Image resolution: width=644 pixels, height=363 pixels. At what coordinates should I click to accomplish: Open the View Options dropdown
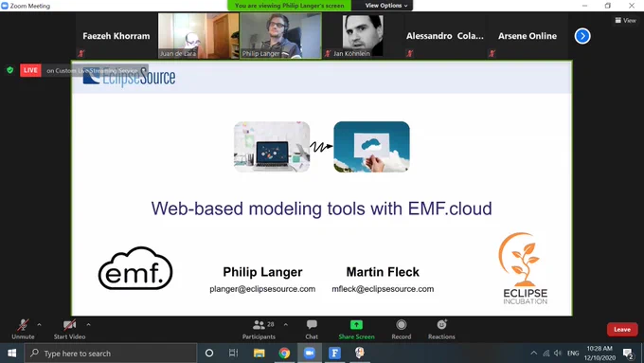[x=386, y=6]
